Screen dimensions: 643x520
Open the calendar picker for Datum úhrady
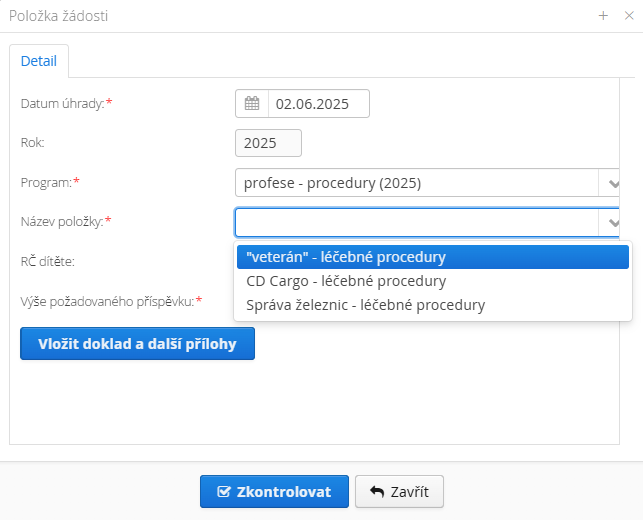click(x=252, y=103)
